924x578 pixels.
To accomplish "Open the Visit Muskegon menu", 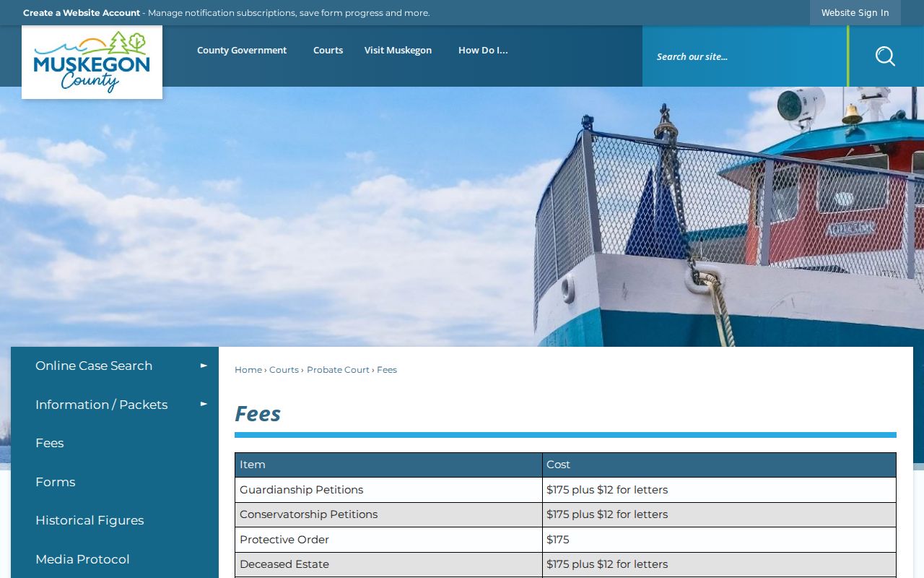I will tap(398, 50).
